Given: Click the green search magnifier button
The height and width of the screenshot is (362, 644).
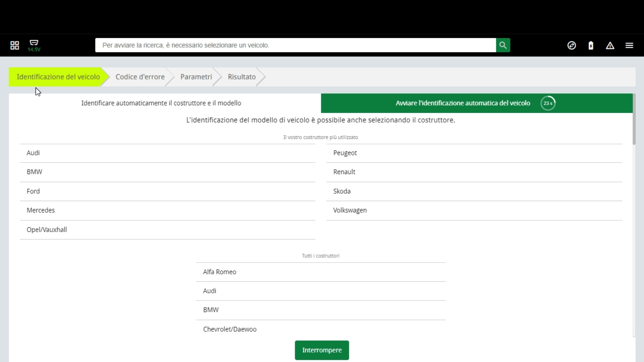Looking at the screenshot, I should click(503, 45).
